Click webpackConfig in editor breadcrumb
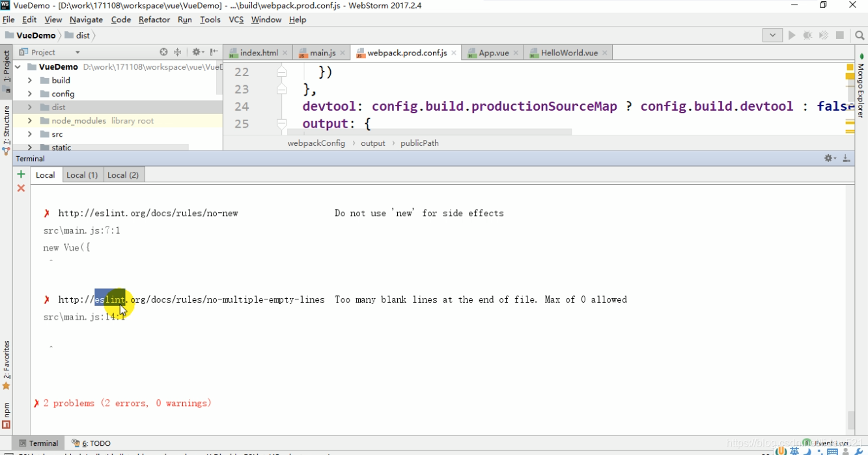The height and width of the screenshot is (455, 868). [x=316, y=143]
